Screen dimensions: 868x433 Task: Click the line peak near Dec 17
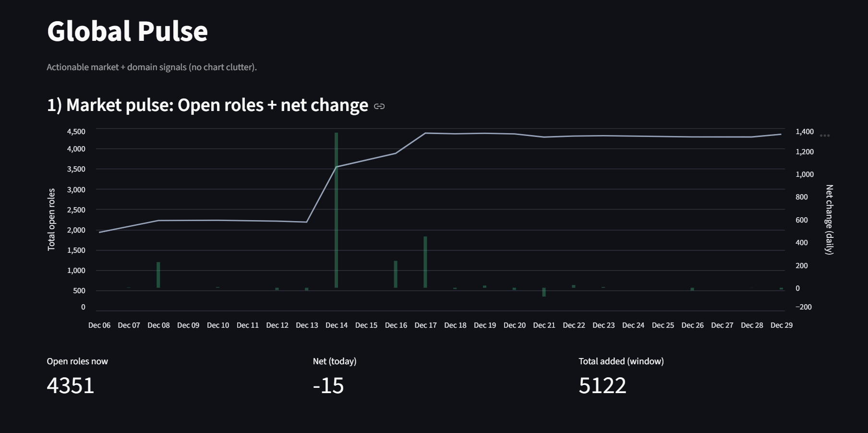tap(425, 133)
